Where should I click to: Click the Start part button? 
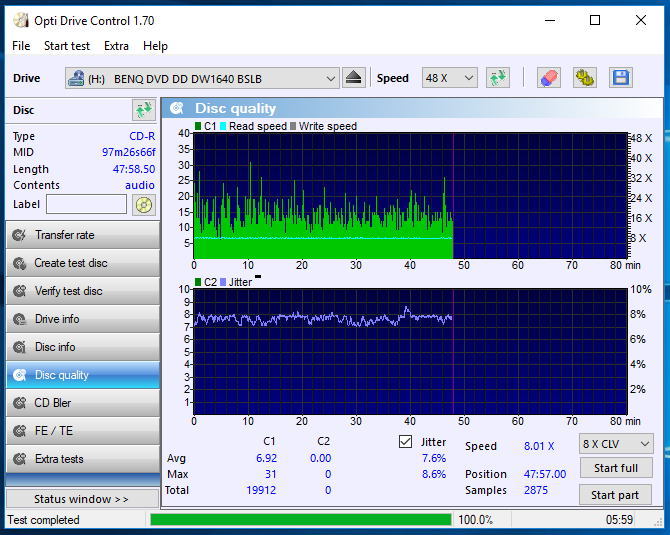point(615,495)
